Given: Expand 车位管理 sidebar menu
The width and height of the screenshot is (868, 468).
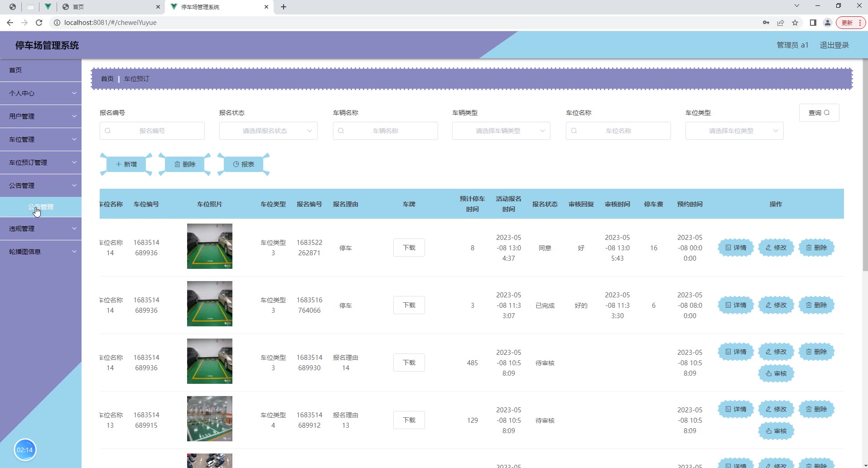Looking at the screenshot, I should click(x=41, y=139).
